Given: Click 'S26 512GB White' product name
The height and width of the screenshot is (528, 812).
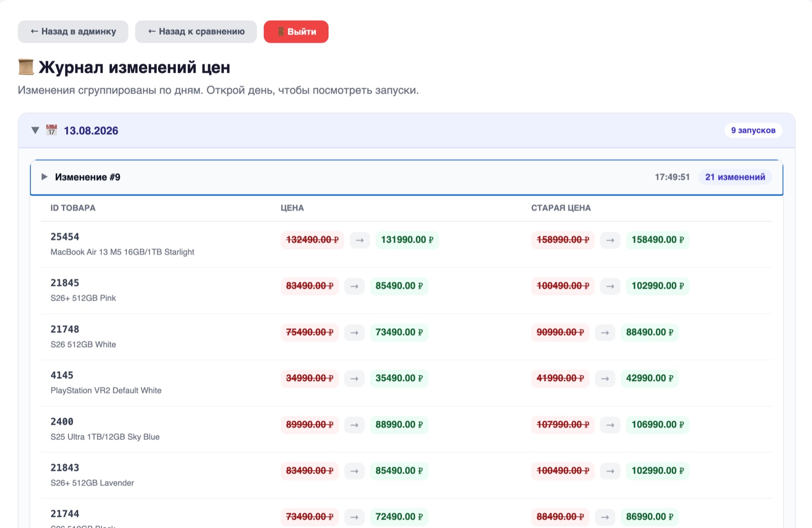Looking at the screenshot, I should (x=83, y=344).
